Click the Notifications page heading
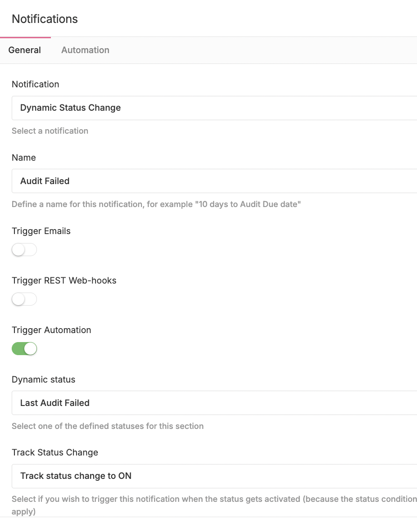 45,19
